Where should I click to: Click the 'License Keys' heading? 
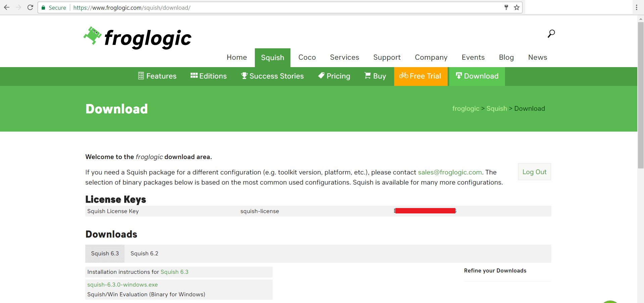point(116,199)
